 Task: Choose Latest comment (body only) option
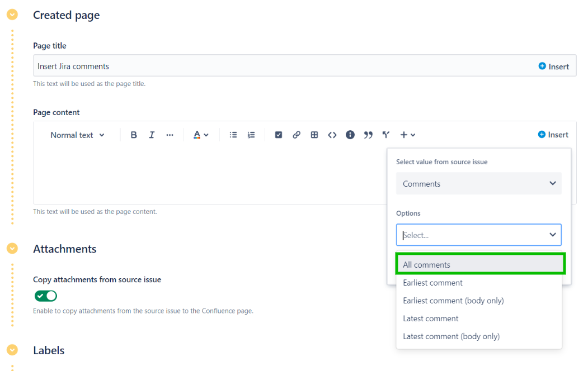point(451,336)
